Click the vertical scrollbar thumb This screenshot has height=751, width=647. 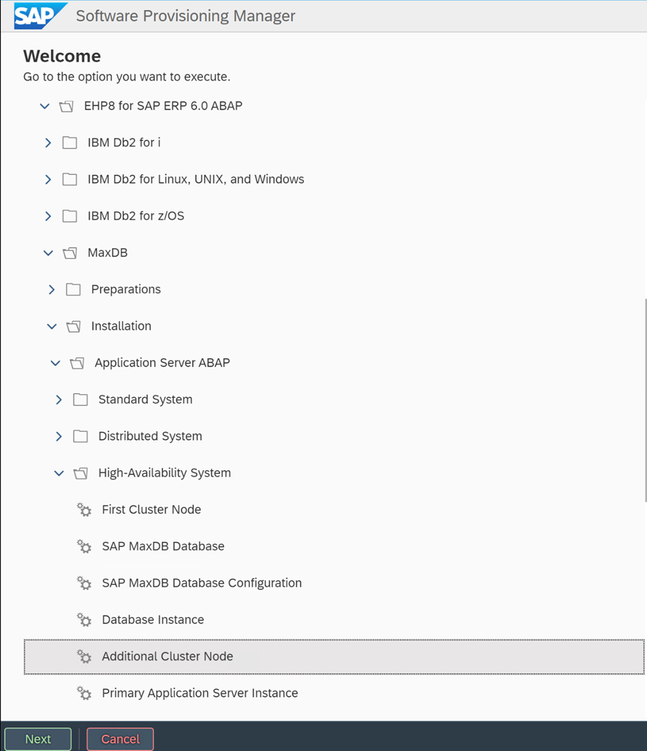(642, 400)
